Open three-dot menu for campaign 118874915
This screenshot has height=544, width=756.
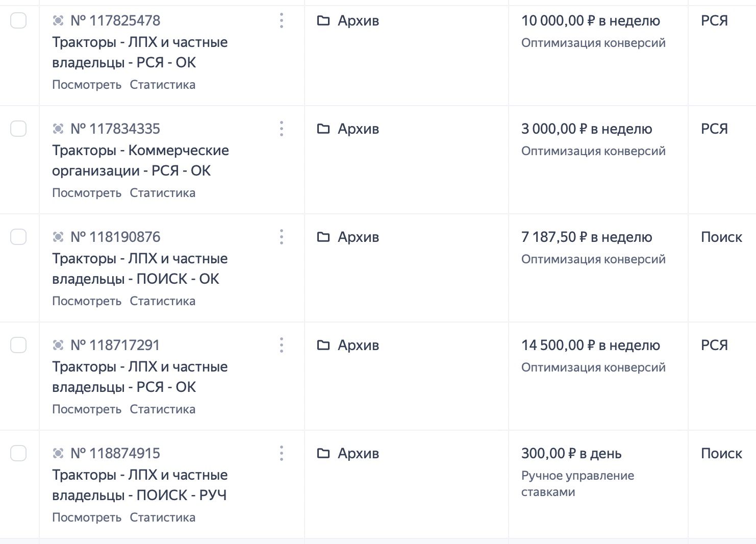(x=282, y=454)
